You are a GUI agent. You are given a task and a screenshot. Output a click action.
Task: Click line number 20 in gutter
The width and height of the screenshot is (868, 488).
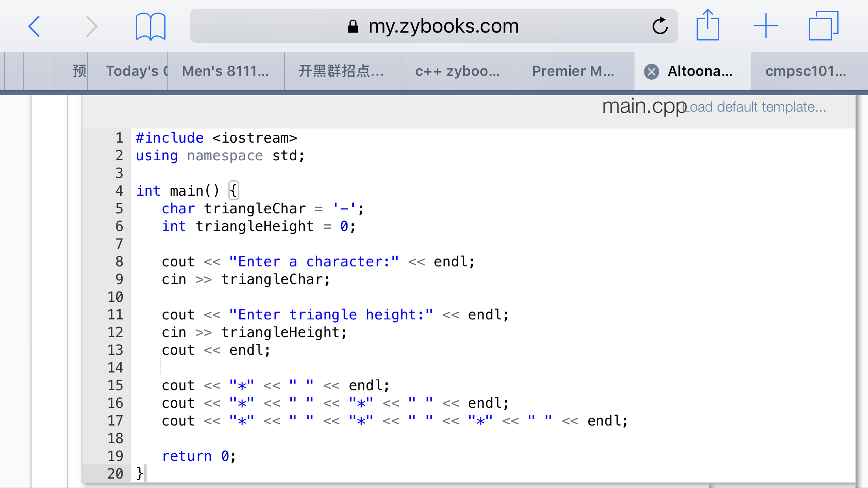[x=115, y=473]
